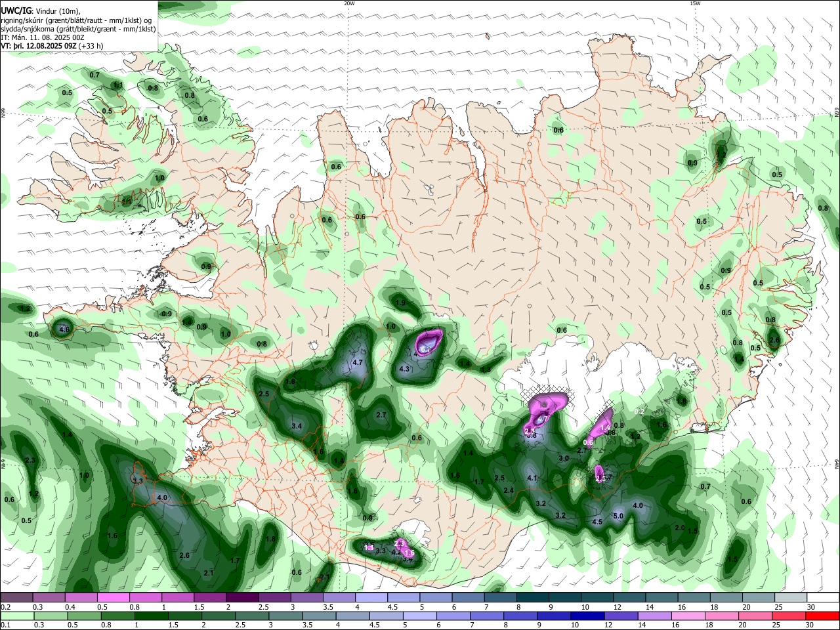Click the '4.7' precipitation value on the map

click(358, 362)
